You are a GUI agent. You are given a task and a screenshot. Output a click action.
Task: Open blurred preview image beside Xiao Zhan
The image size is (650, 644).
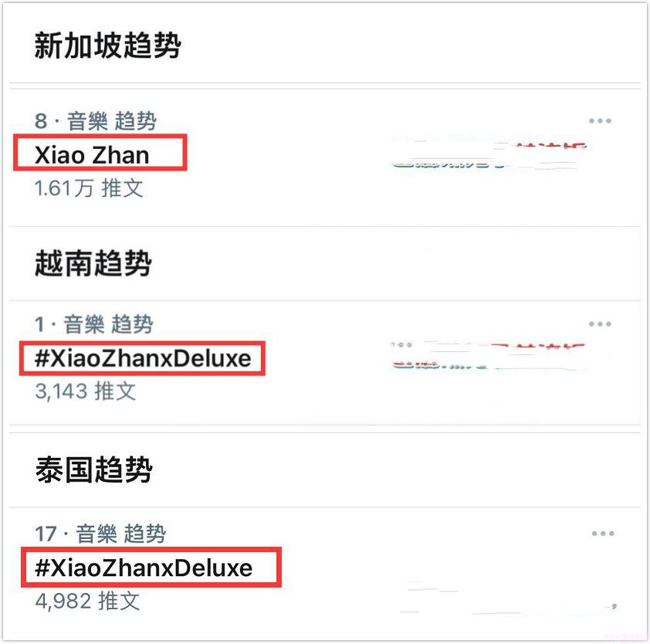[489, 156]
